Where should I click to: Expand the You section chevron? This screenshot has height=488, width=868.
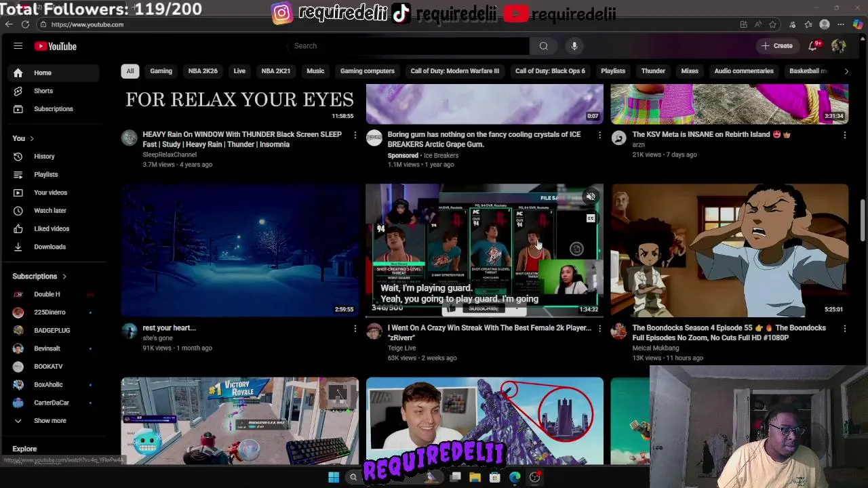[x=31, y=138]
